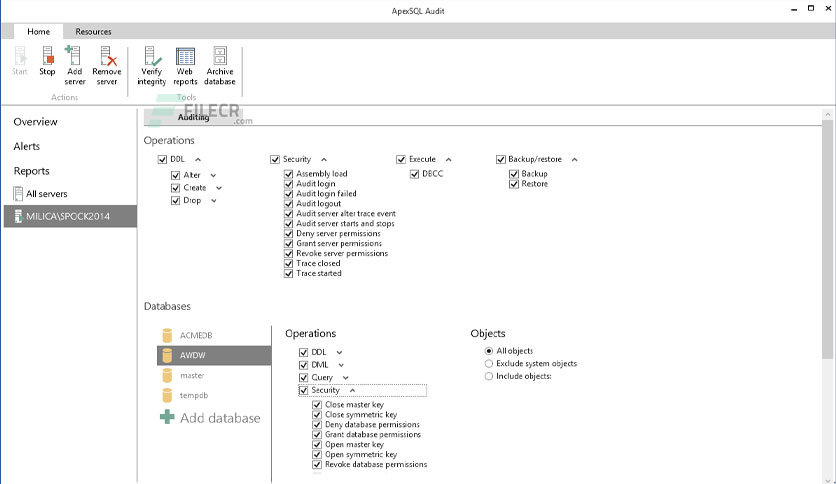Expand the Create operations chevron
The width and height of the screenshot is (836, 484).
coord(219,188)
